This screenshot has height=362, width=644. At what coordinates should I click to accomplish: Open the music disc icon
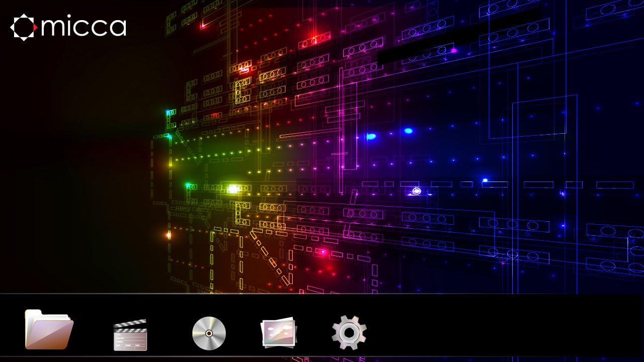click(209, 333)
